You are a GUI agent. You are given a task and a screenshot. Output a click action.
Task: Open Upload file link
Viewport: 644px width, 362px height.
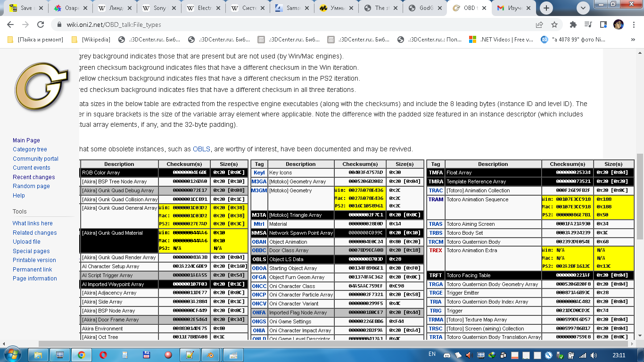(x=26, y=242)
